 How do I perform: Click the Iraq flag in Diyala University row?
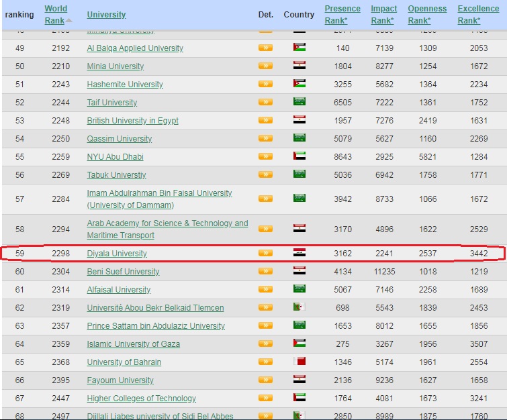299,252
